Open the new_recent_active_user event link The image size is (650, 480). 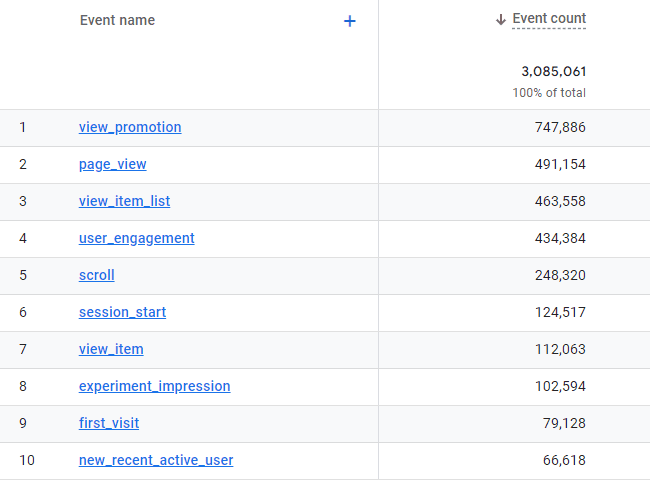(156, 460)
